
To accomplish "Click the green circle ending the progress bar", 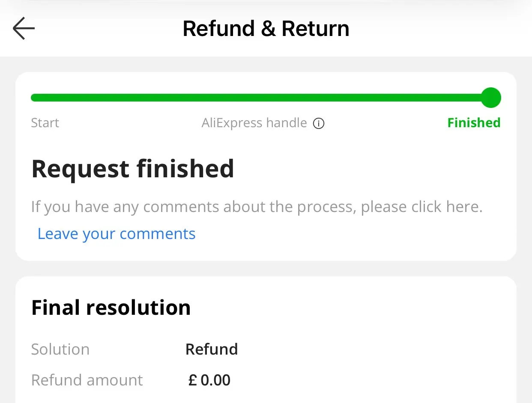I will (490, 98).
